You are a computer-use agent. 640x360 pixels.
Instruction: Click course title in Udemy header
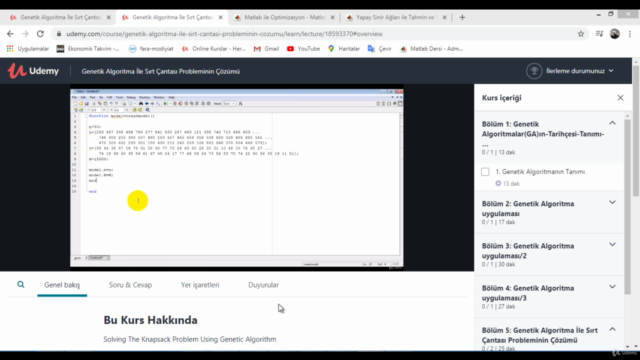click(160, 71)
